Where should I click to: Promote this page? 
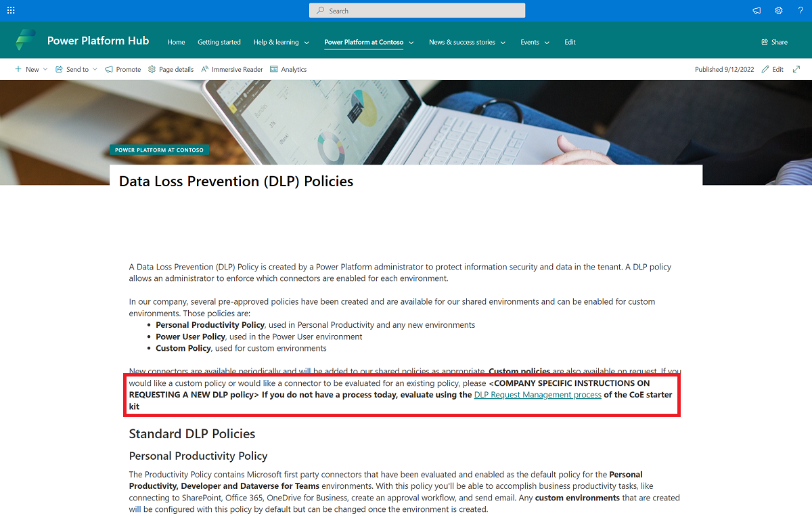pos(122,68)
